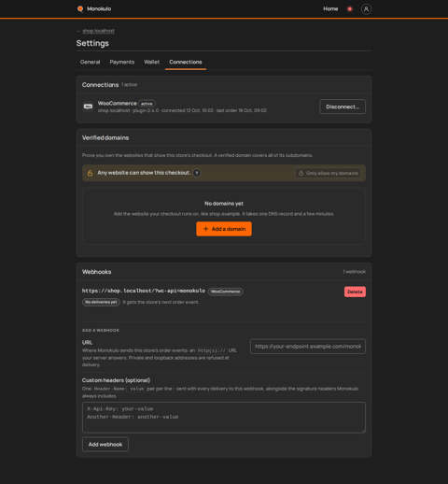This screenshot has width=448, height=484.
Task: Click the No deliveries yet badge
Action: coord(101,302)
